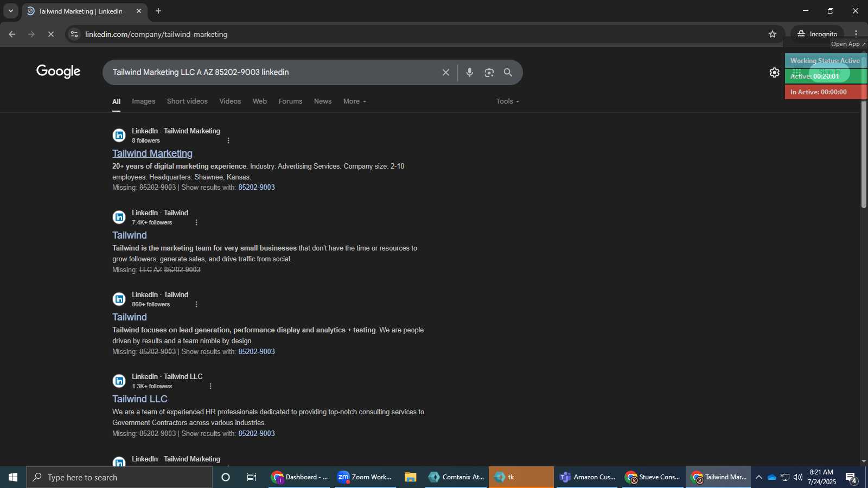868x488 pixels.
Task: Show hidden system tray icons
Action: click(x=759, y=477)
